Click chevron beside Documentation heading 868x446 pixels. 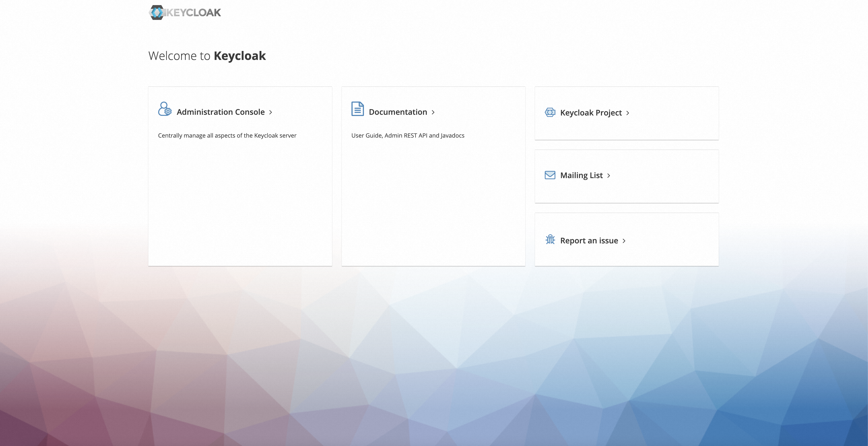pos(433,113)
